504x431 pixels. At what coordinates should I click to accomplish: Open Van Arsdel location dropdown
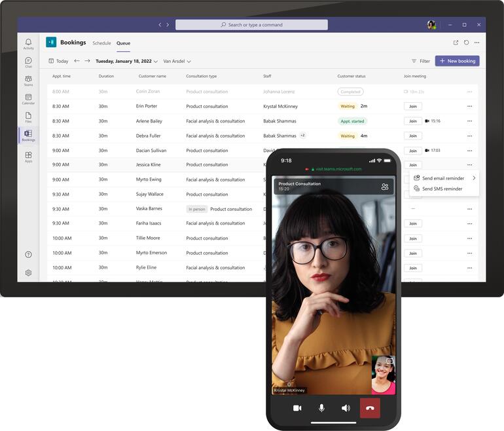(x=177, y=61)
